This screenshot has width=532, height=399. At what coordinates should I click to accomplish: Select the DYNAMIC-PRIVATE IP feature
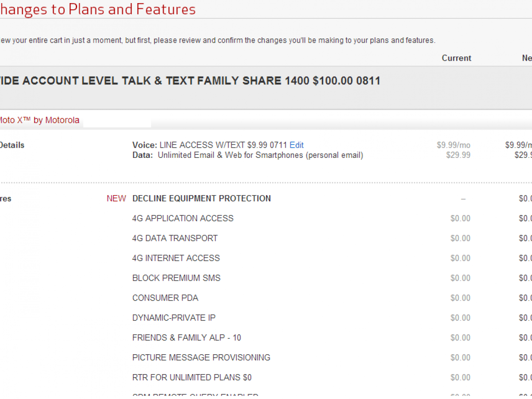point(174,318)
